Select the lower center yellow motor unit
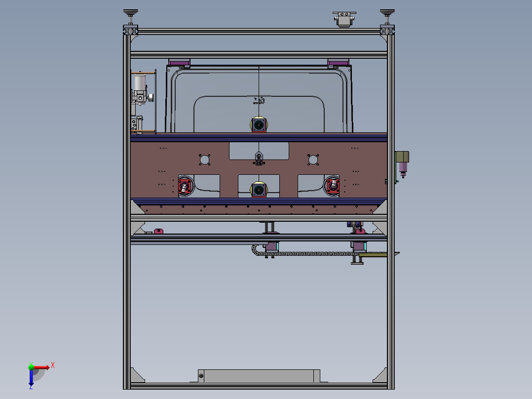The width and height of the screenshot is (532, 399). point(259,190)
